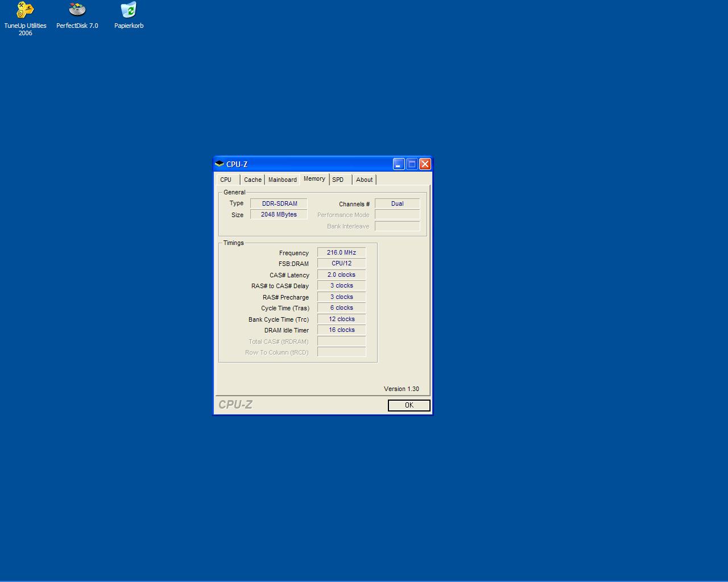Image resolution: width=728 pixels, height=582 pixels.
Task: Switch to the CPU tab
Action: point(226,180)
